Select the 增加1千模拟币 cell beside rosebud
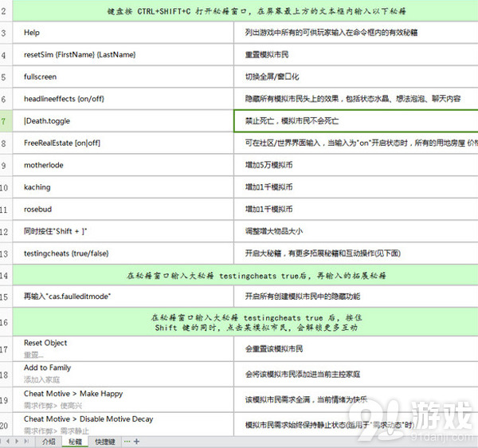Viewport: 478px width, 448px height. 356,209
